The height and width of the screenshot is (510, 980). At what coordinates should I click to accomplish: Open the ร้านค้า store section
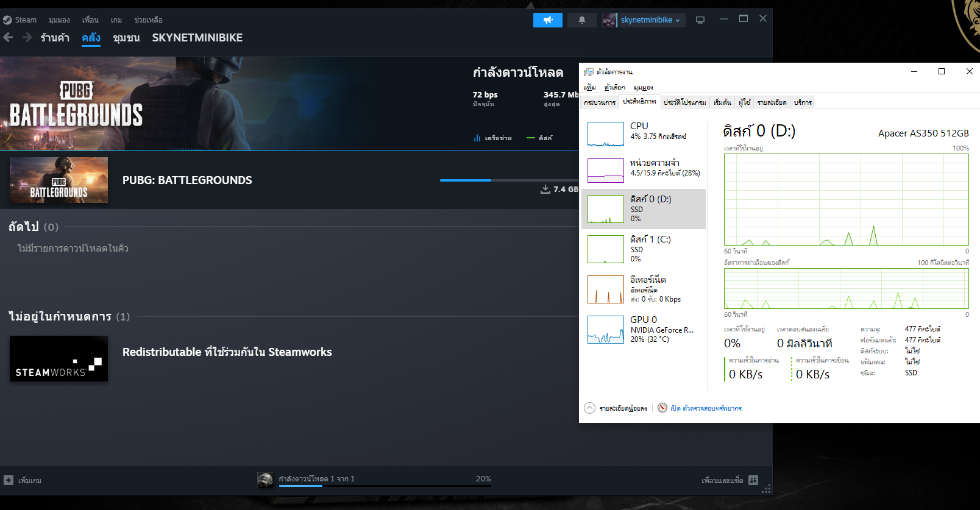click(x=55, y=38)
